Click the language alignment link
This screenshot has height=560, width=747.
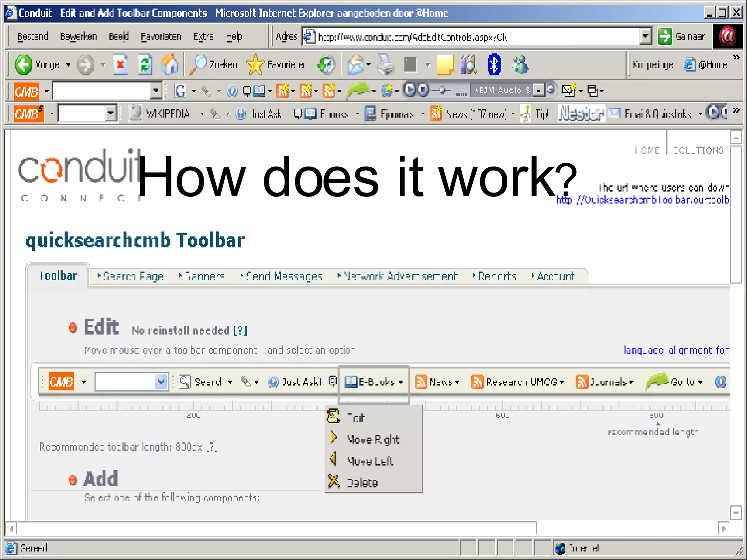[x=676, y=350]
